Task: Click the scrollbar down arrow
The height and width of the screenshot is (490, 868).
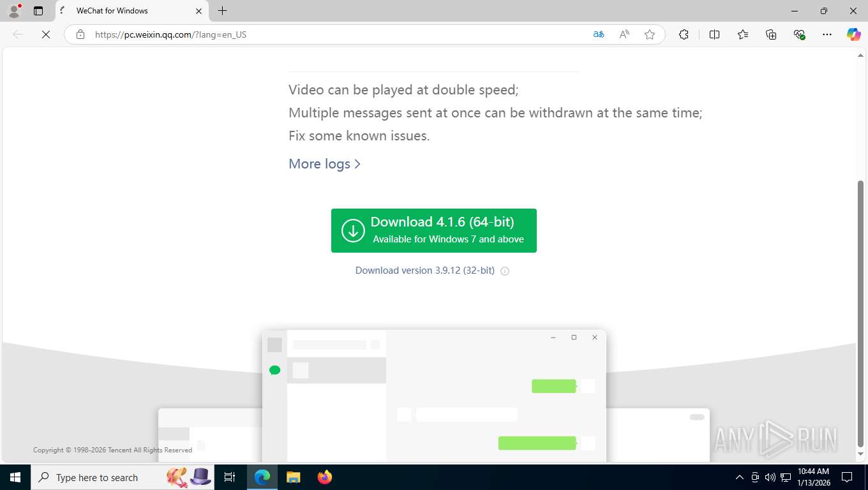Action: (860, 455)
